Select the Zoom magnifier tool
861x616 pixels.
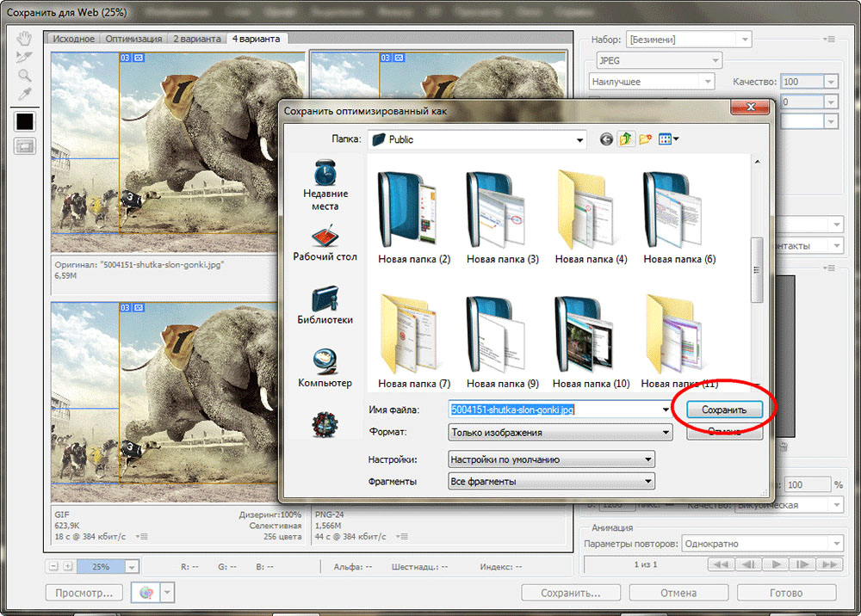click(24, 76)
